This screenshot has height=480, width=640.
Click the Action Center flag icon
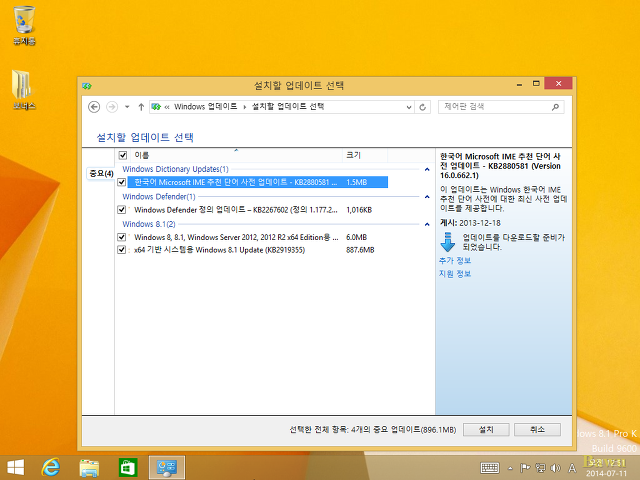pyautogui.click(x=525, y=468)
